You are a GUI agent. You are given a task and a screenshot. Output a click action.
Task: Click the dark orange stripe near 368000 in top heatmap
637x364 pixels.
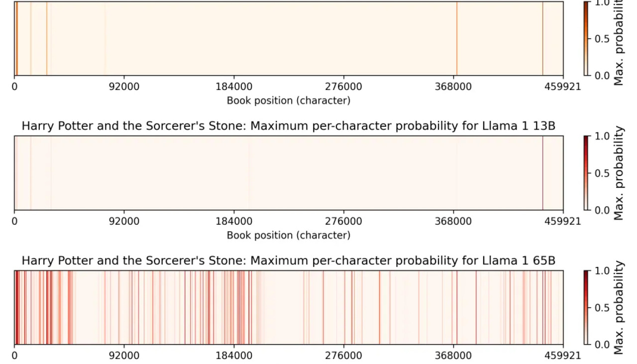[x=456, y=39]
